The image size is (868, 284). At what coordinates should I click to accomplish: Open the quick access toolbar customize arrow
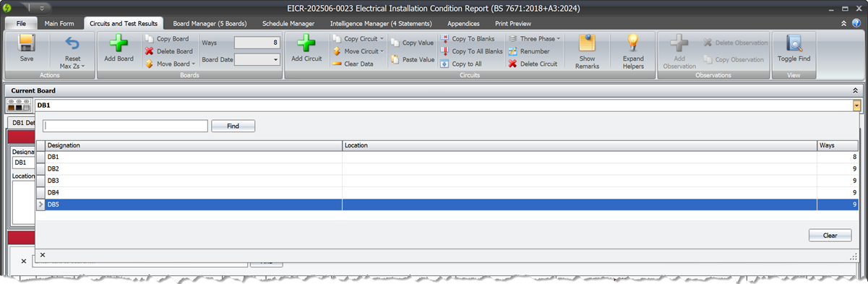(x=42, y=9)
